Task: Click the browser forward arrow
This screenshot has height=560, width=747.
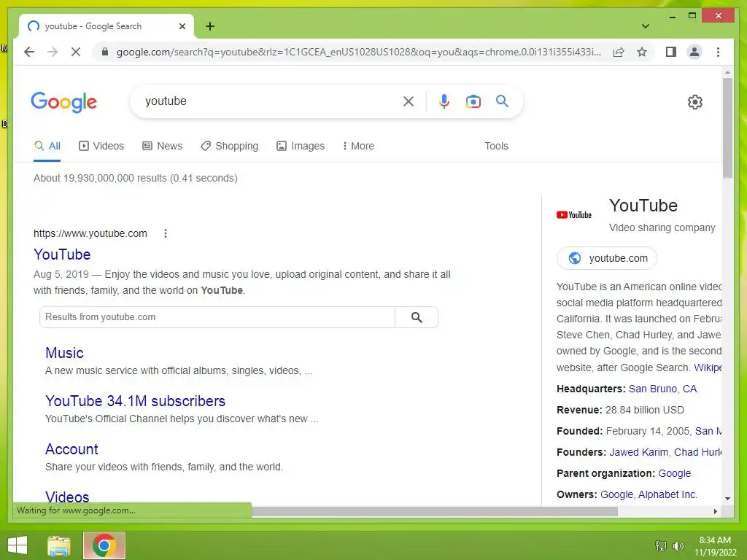Action: 53,52
